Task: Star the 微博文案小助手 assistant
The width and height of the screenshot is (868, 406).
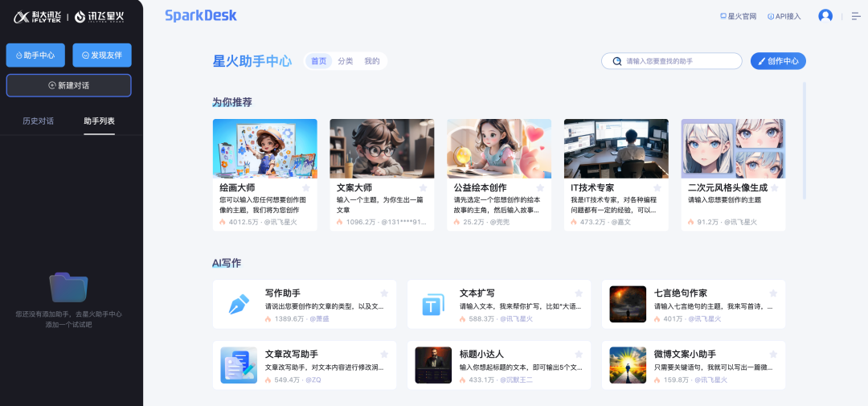Action: (x=773, y=354)
